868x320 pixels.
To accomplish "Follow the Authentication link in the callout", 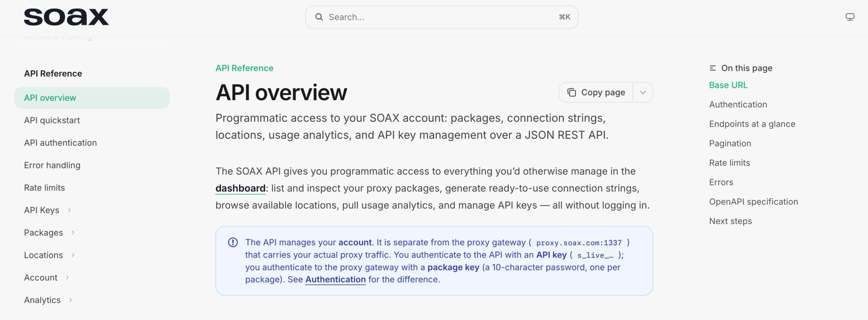I will click(x=335, y=279).
